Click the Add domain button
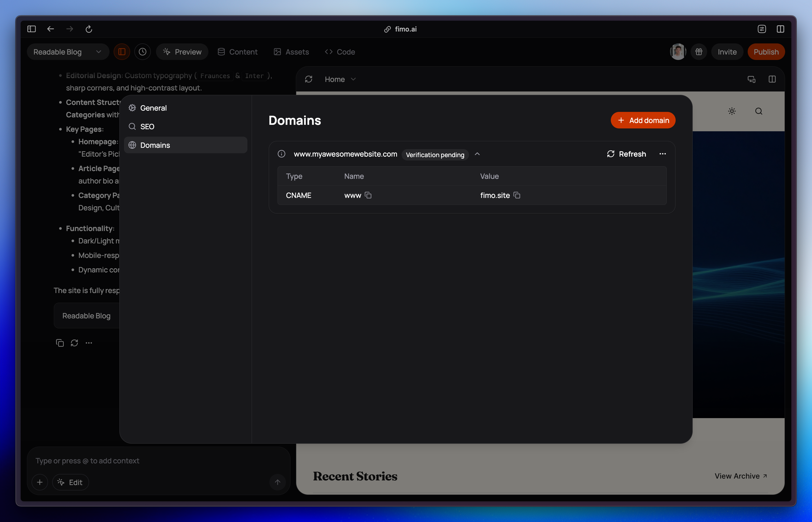 (643, 120)
